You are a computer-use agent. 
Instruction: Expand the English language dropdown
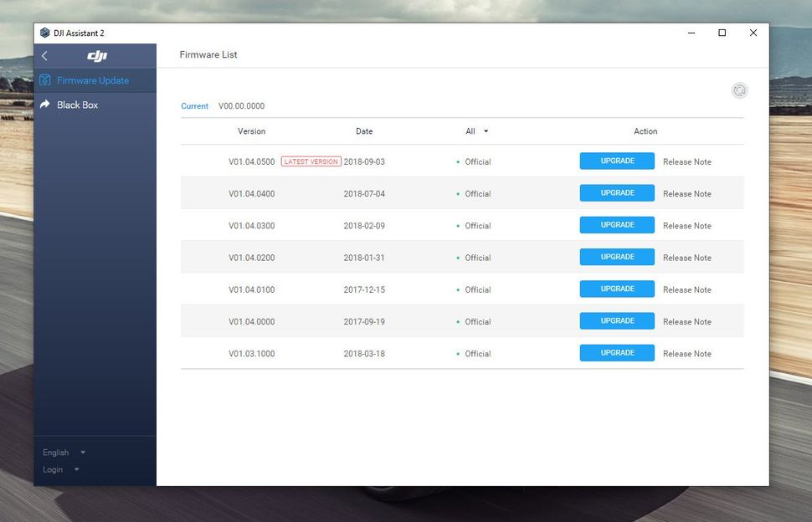64,452
